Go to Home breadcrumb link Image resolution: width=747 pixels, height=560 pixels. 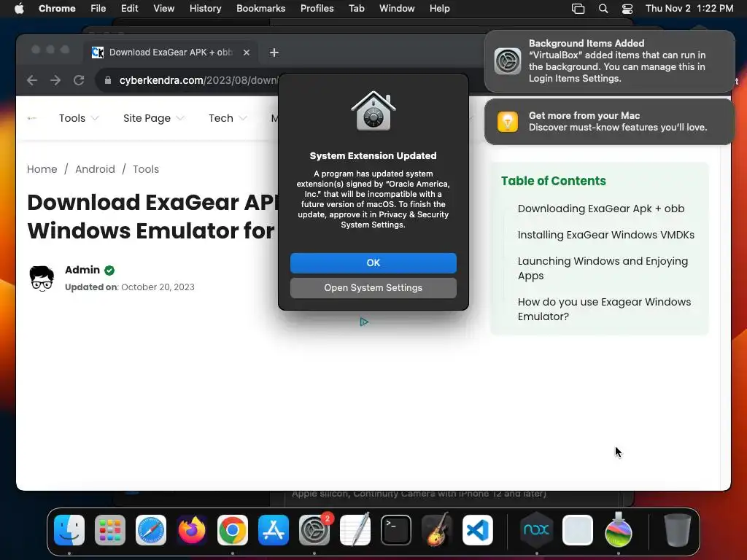point(42,169)
